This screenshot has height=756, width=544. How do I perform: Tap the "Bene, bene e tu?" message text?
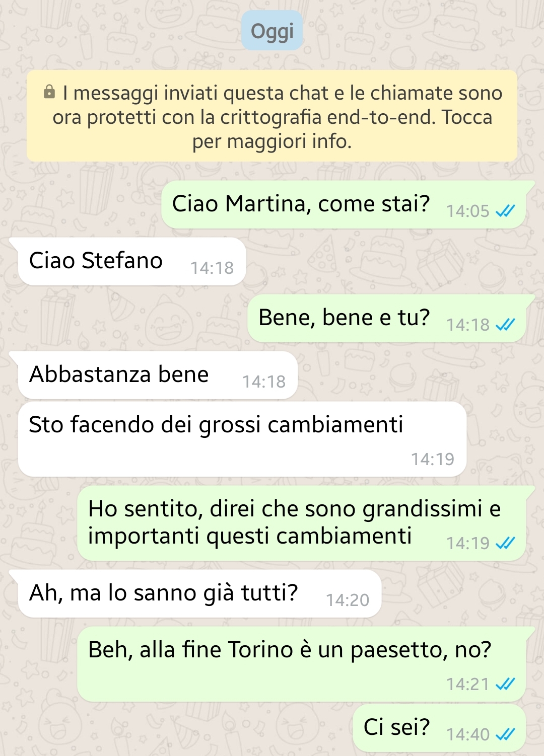click(344, 318)
